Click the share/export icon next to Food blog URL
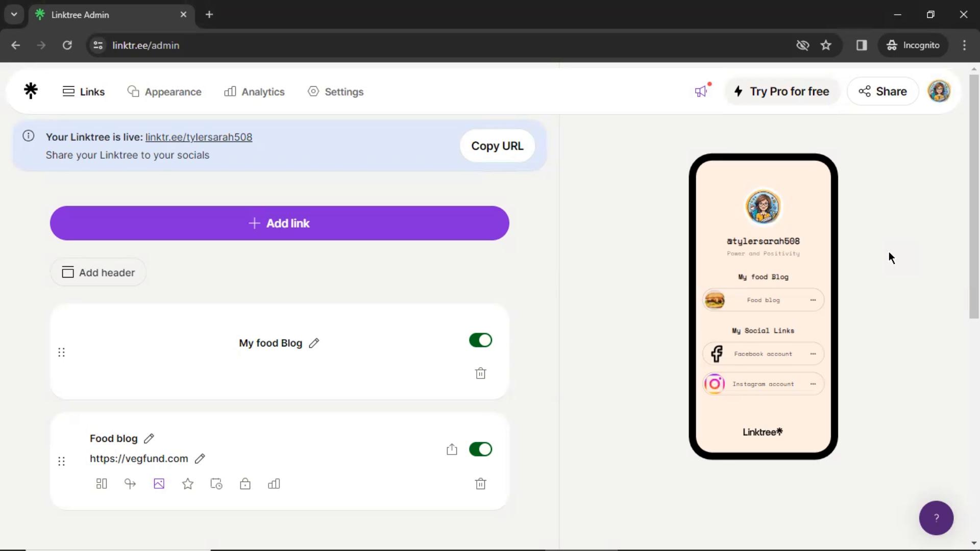This screenshot has width=980, height=551. pos(452,449)
